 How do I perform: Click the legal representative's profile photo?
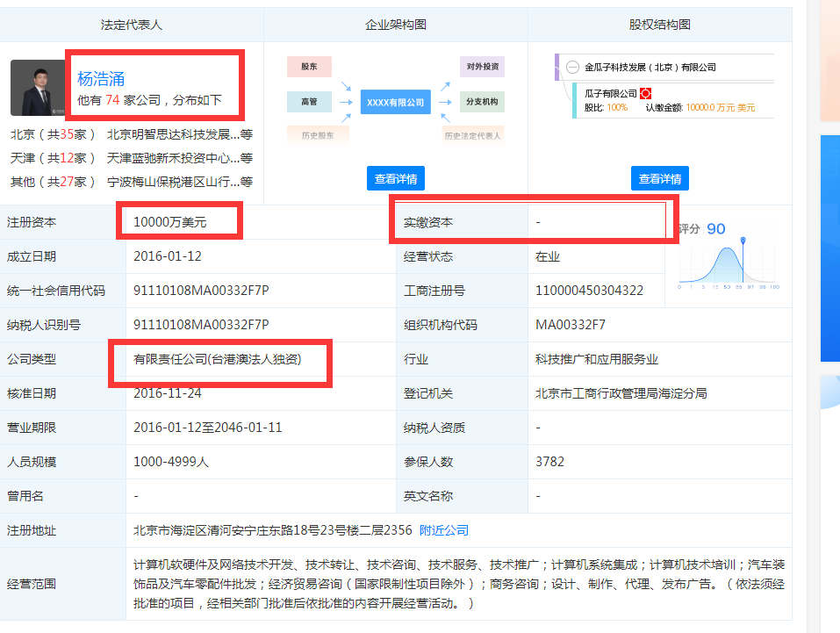38,88
